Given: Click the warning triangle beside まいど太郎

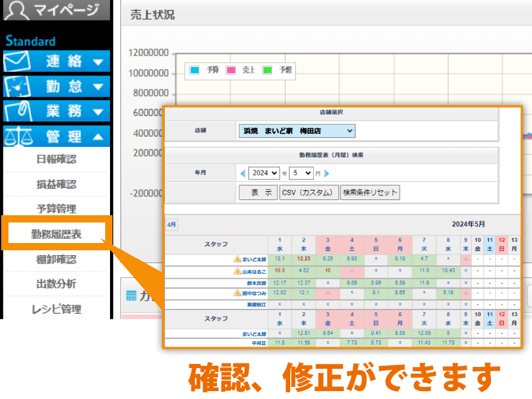Looking at the screenshot, I should click(236, 258).
